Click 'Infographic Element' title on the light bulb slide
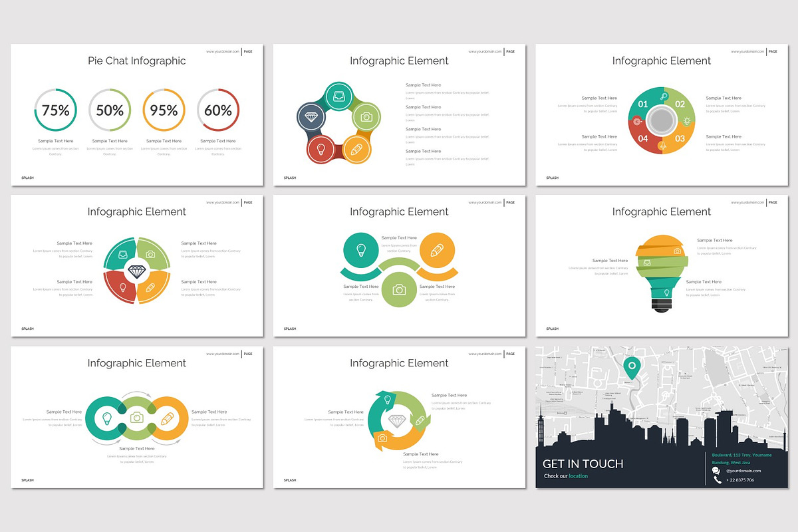Image resolution: width=798 pixels, height=532 pixels. pos(662,211)
